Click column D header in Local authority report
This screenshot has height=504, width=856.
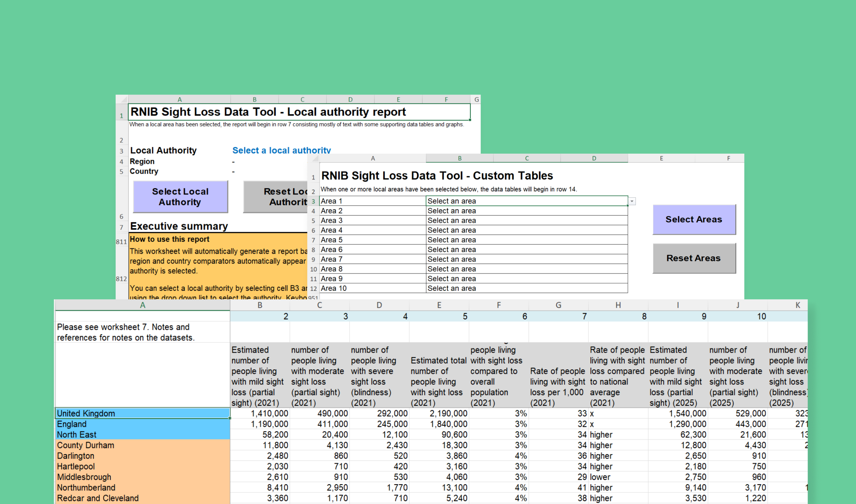(350, 100)
